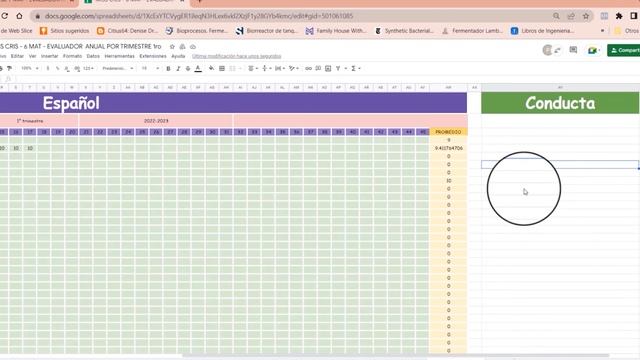The width and height of the screenshot is (640, 360).
Task: View cloud save status icon
Action: (x=193, y=47)
